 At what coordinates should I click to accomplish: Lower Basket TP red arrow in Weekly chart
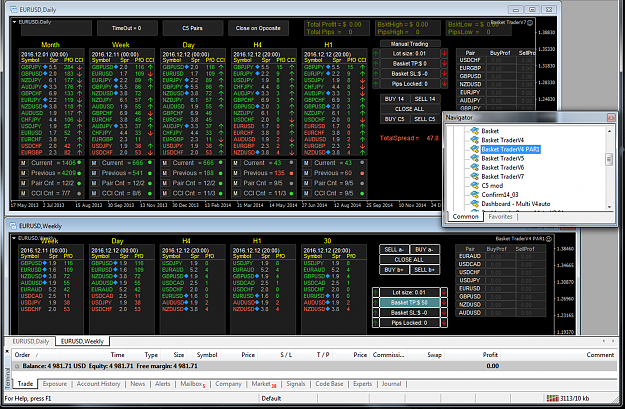[444, 303]
